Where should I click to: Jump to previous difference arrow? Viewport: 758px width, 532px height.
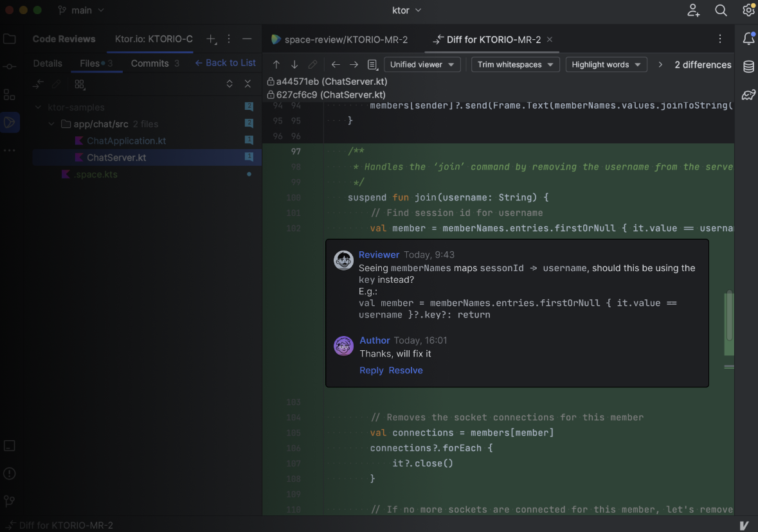[x=276, y=65]
